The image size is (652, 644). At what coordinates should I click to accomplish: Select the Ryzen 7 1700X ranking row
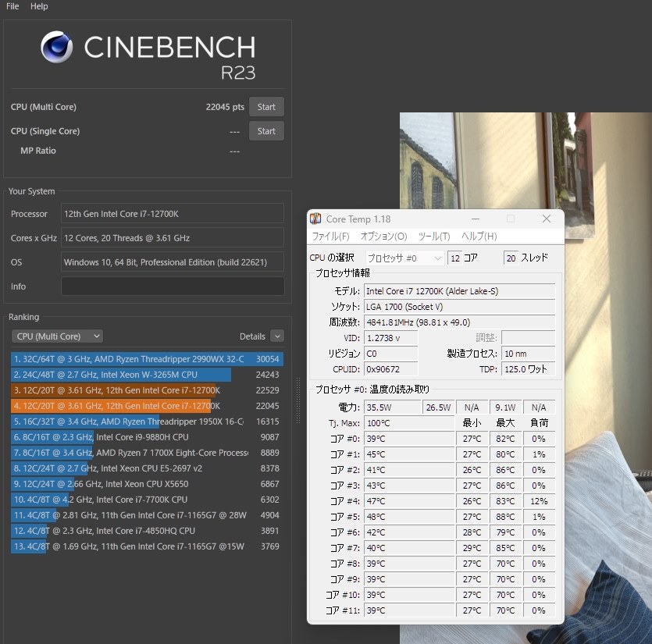(x=147, y=453)
